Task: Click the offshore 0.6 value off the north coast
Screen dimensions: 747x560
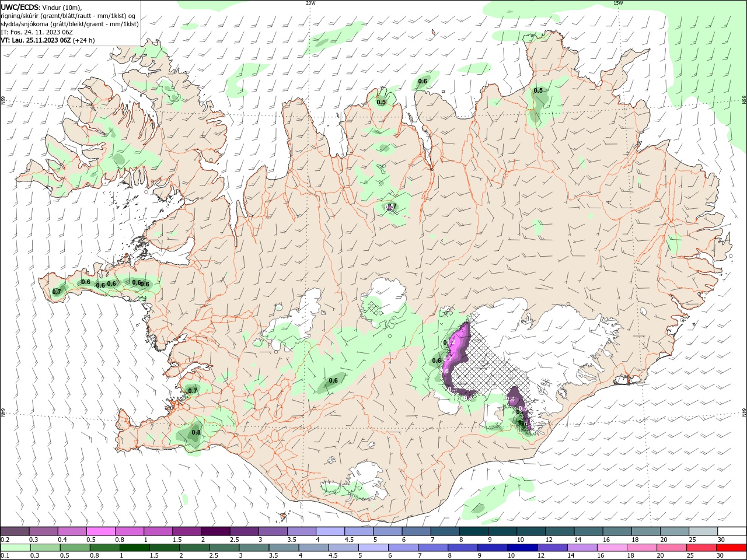Action: [x=423, y=81]
